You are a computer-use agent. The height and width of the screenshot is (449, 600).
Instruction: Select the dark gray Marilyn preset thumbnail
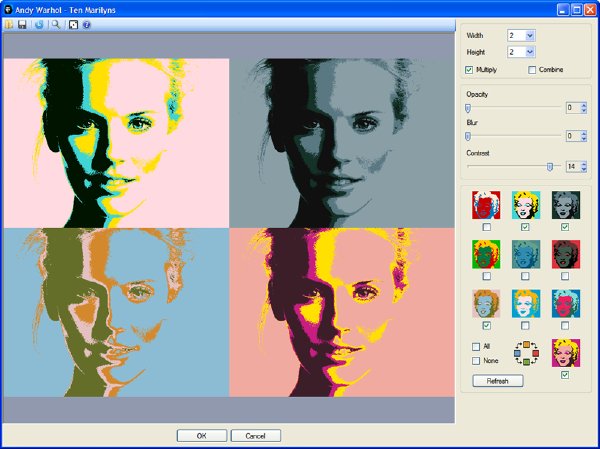coord(566,205)
